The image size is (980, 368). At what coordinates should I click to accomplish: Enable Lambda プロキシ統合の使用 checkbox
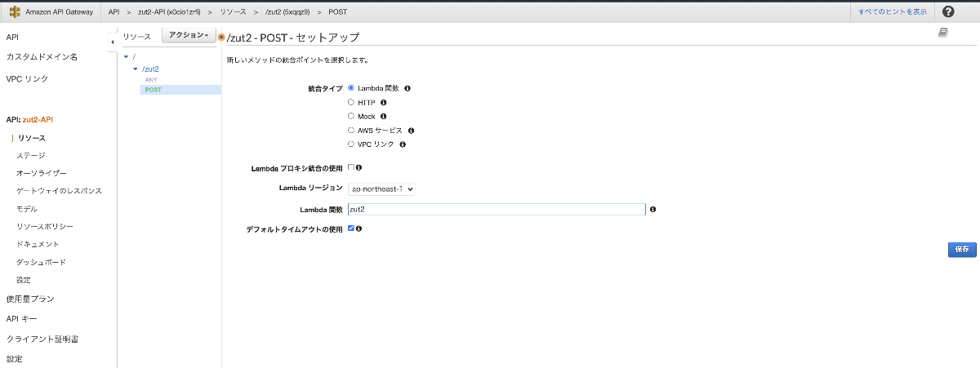point(351,167)
